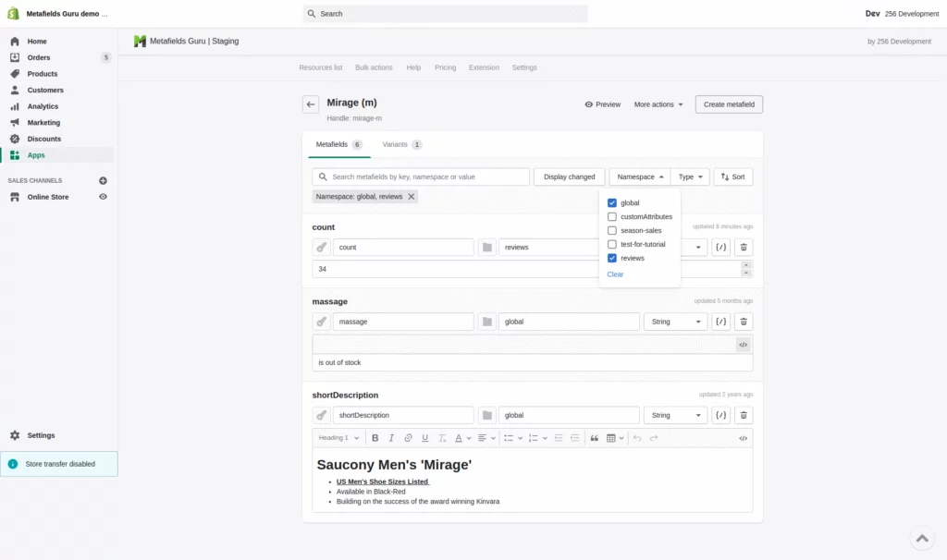The height and width of the screenshot is (560, 947).
Task: Copy liquid code for count metafield
Action: click(720, 248)
